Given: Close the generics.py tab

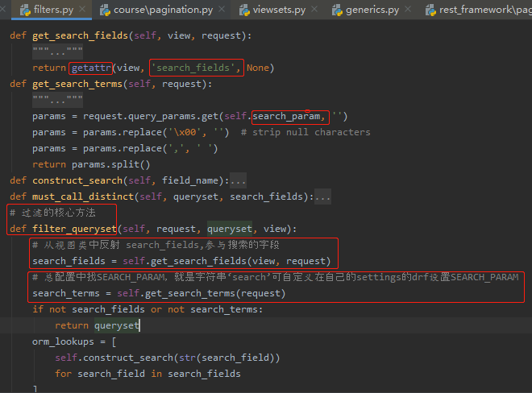Looking at the screenshot, I should coord(408,9).
